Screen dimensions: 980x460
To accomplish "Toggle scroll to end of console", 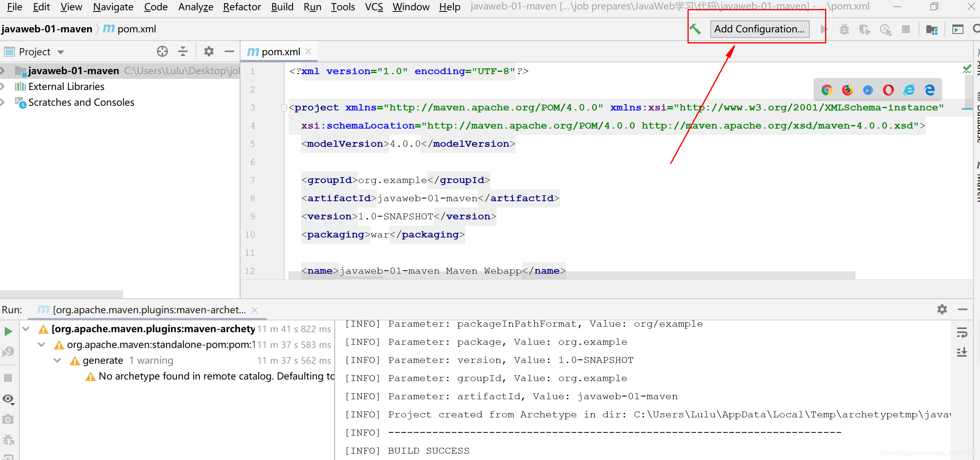I will tap(962, 352).
